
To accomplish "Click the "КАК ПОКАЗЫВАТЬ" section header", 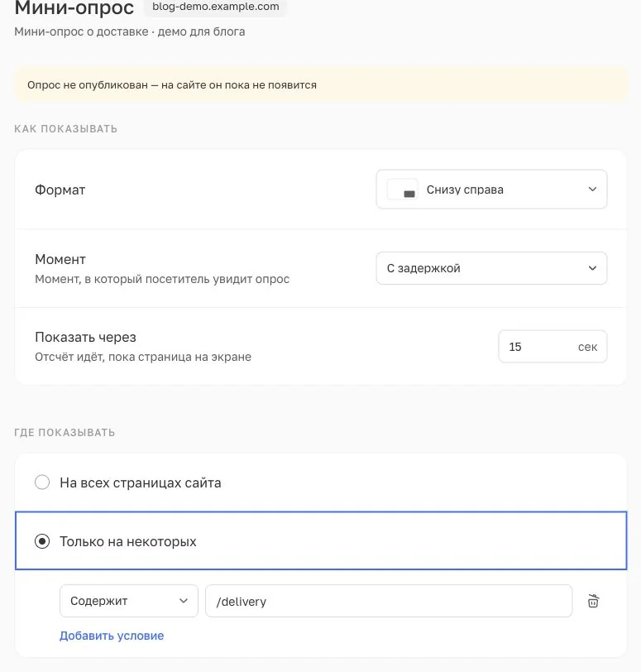I will pyautogui.click(x=66, y=129).
